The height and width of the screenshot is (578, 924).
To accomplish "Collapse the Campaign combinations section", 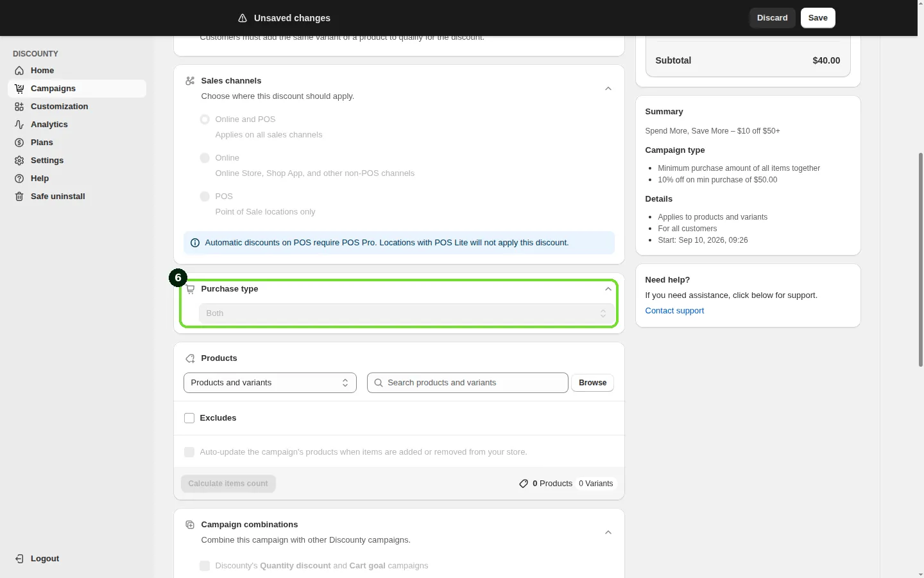I will pyautogui.click(x=608, y=532).
